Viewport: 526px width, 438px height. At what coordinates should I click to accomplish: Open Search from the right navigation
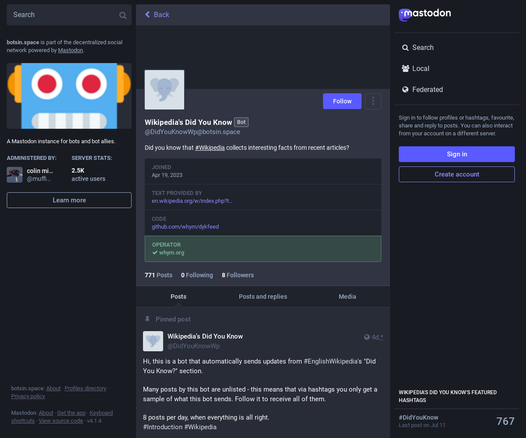[418, 48]
